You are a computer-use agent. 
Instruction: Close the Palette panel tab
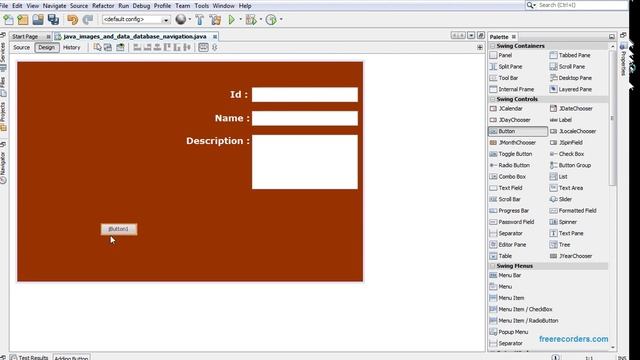coord(514,37)
